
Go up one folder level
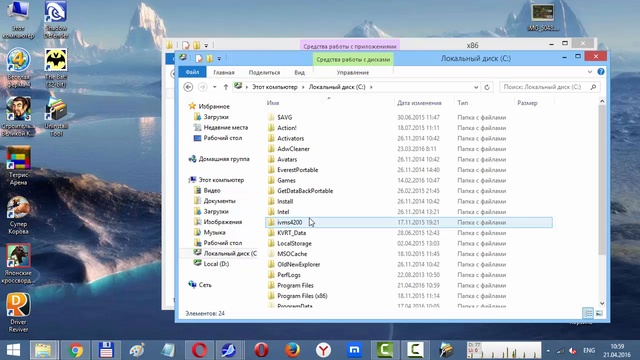(226, 87)
